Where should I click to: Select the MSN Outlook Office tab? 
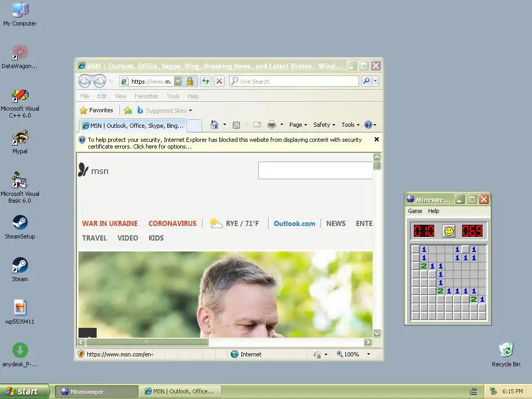tap(132, 126)
